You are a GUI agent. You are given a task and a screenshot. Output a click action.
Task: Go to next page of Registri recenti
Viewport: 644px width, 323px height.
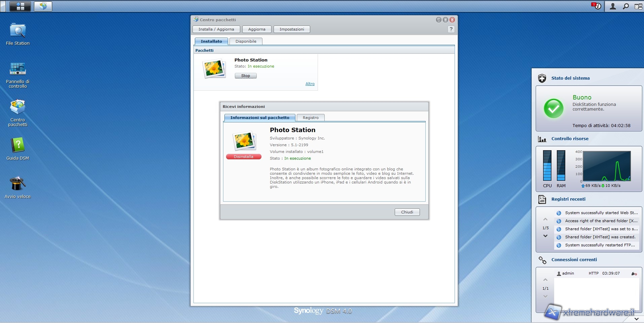[x=545, y=236]
